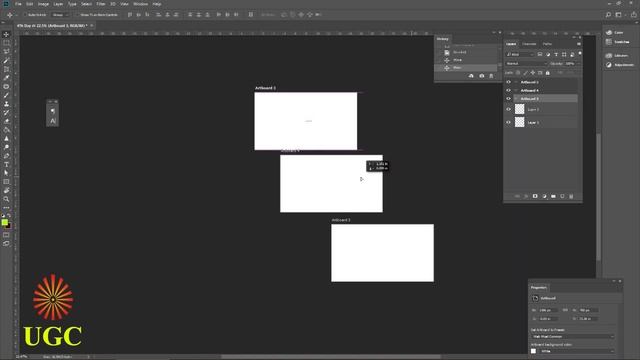Screen dimensions: 640x360
Task: Select the Horizontal Type tool
Action: pos(6,164)
